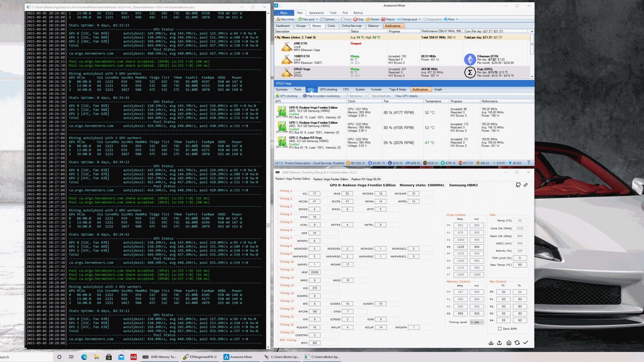Screen dimensions: 644x362
Task: Click the Bitcoin price icon in status bar
Action: click(348, 163)
